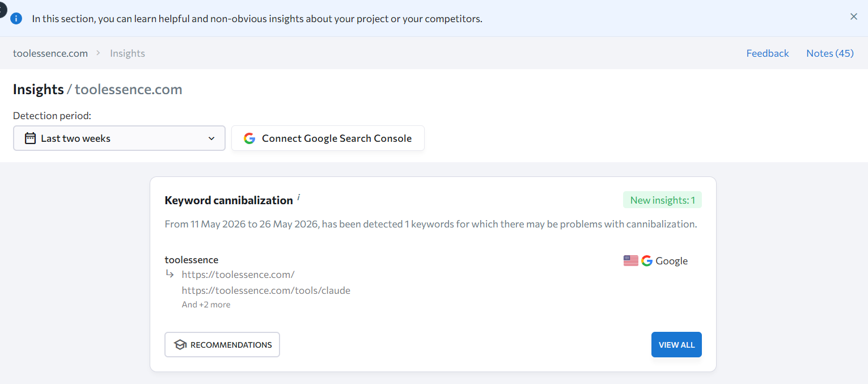Click the Detection period label

tap(52, 116)
